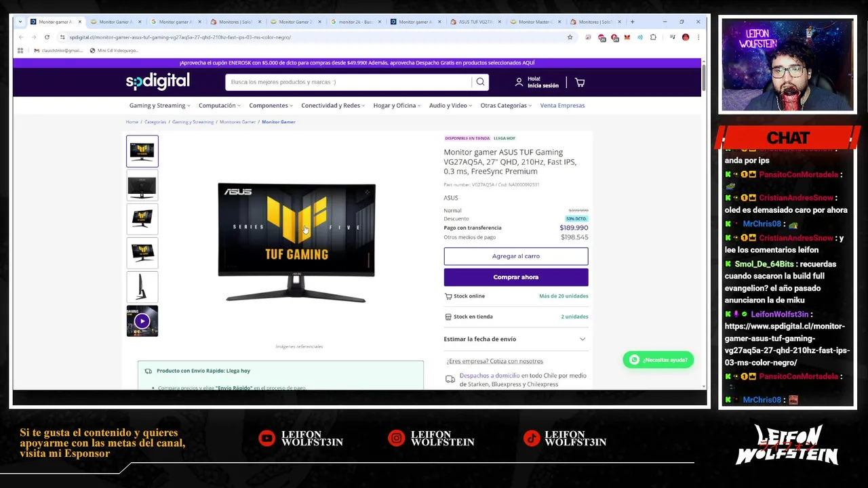Expand the Hogar y Oficina nav menu

pyautogui.click(x=397, y=106)
